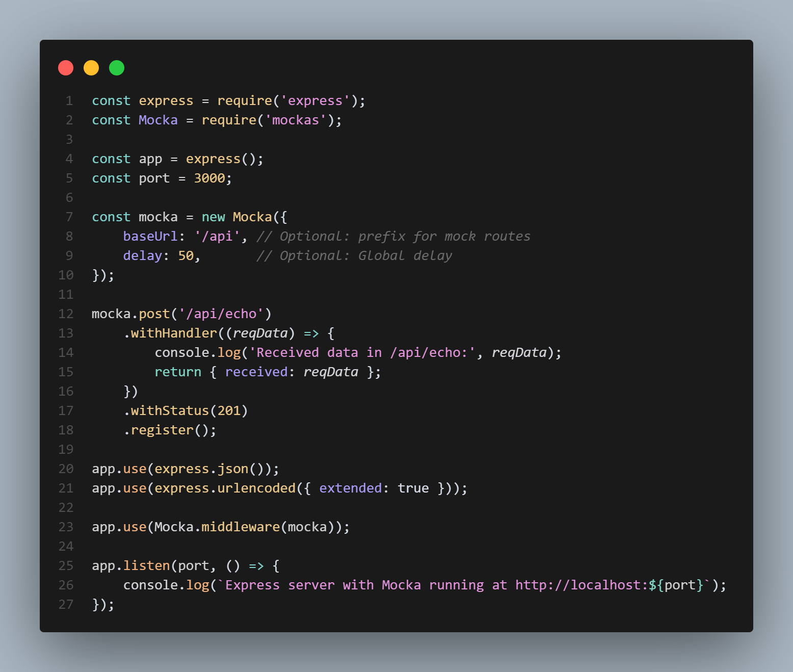The image size is (793, 672).
Task: Click the delay value 50
Action: pos(186,256)
